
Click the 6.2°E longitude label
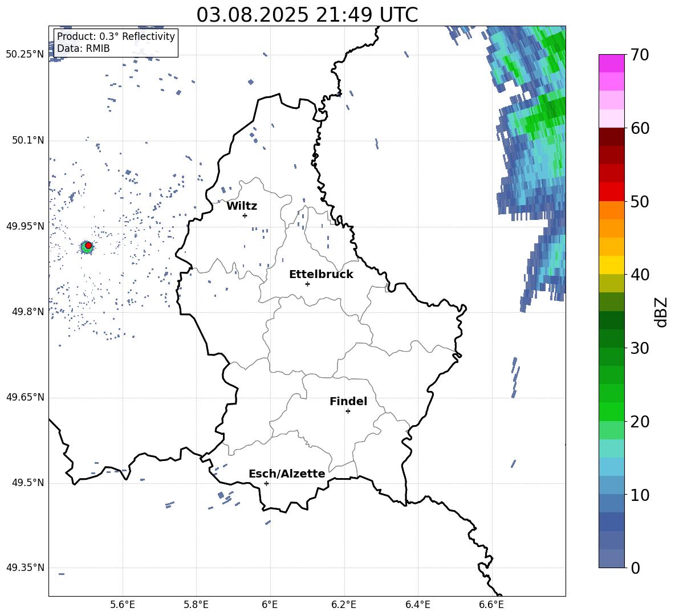344,605
